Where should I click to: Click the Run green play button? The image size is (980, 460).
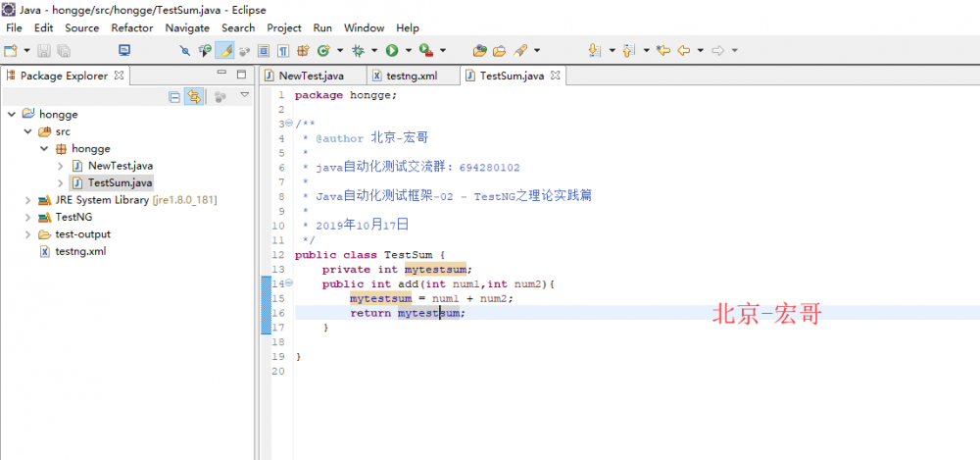coord(391,50)
